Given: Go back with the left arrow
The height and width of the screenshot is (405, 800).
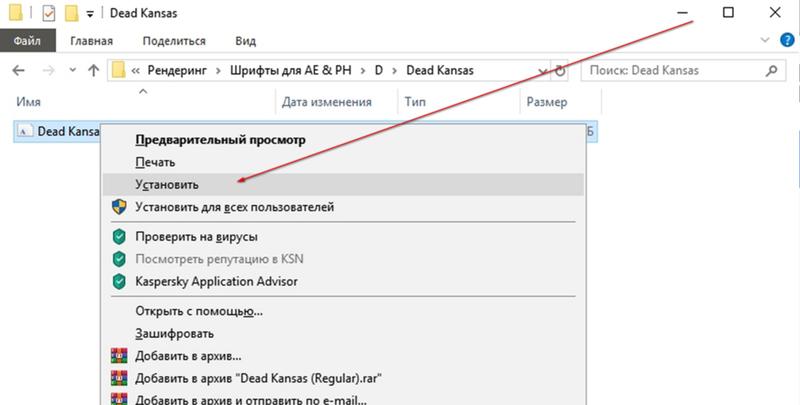Looking at the screenshot, I should pyautogui.click(x=18, y=70).
